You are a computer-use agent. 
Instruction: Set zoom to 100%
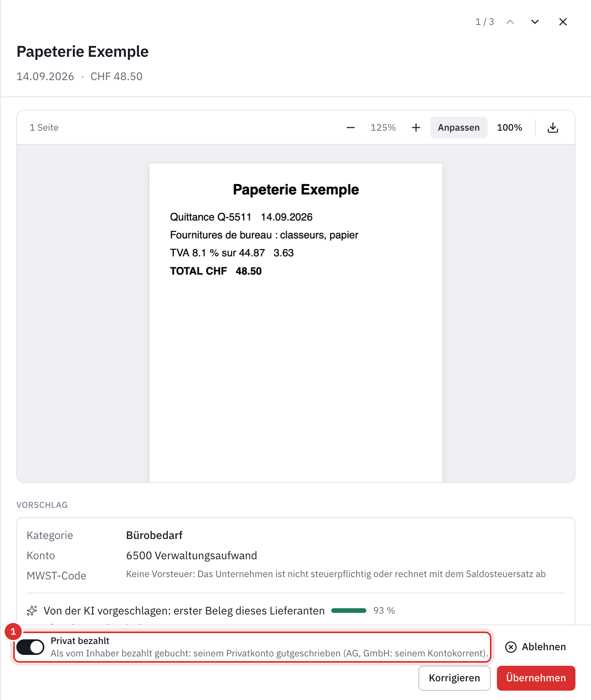[x=509, y=128]
